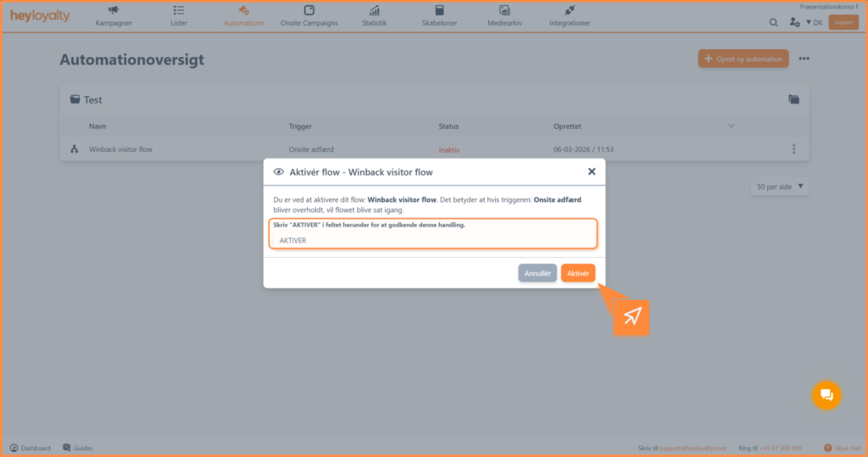Image resolution: width=868 pixels, height=457 pixels.
Task: Open the Skabeloner section
Action: [439, 16]
